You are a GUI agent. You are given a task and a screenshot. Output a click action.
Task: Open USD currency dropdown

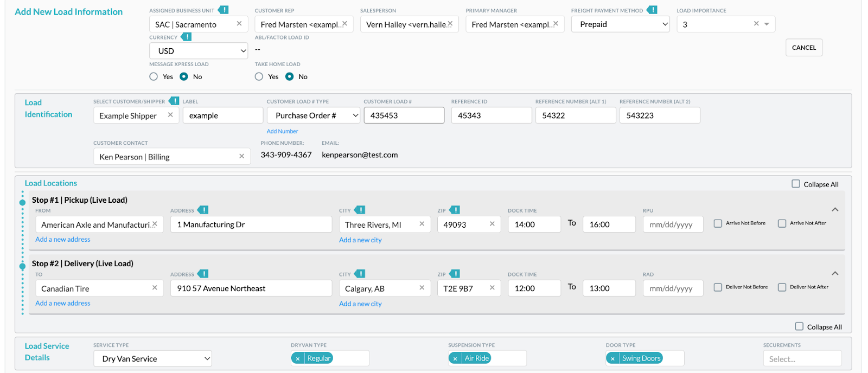199,51
